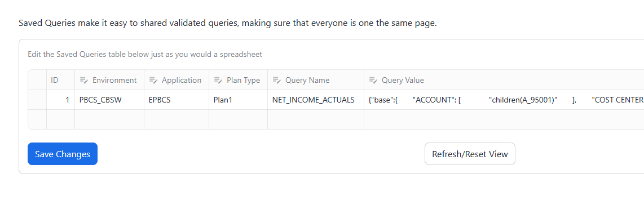Click the edit icon beside Query Name header

click(276, 80)
